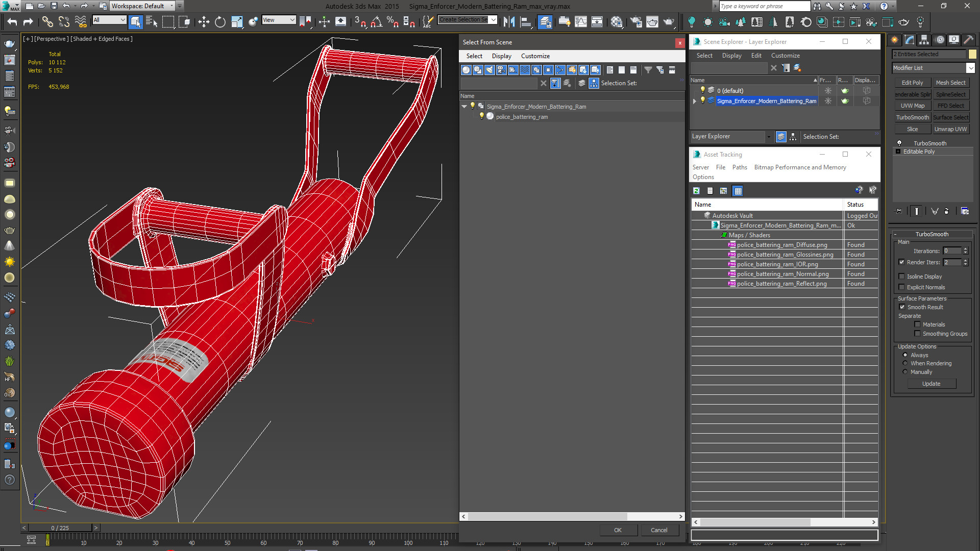Expand the Sigma_Enforcer layer in Scene Explorer
The image size is (980, 551).
coord(695,101)
